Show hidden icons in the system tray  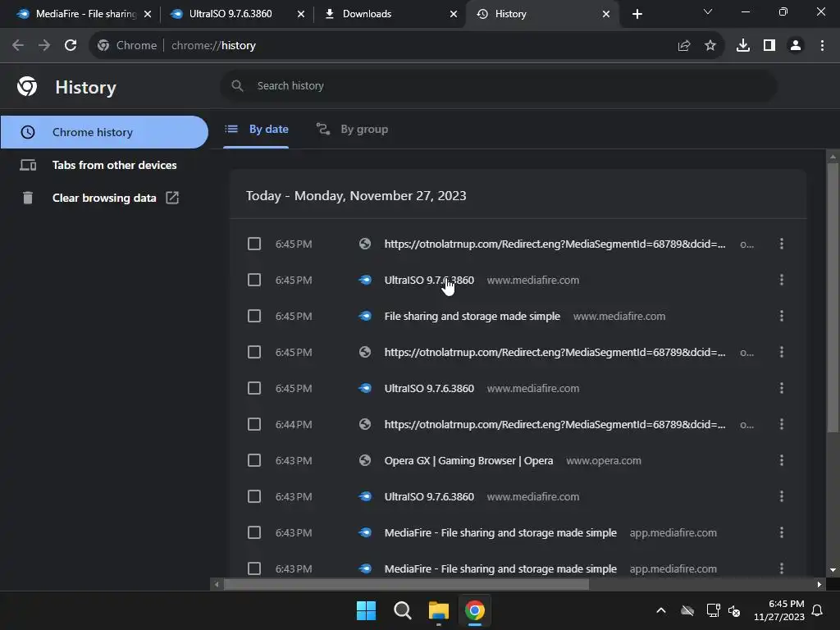[x=661, y=610]
